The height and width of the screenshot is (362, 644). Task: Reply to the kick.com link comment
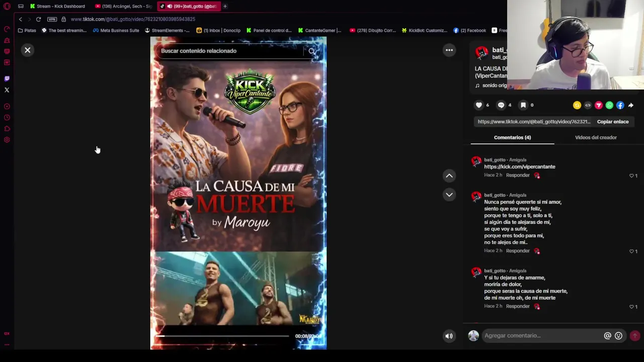518,175
